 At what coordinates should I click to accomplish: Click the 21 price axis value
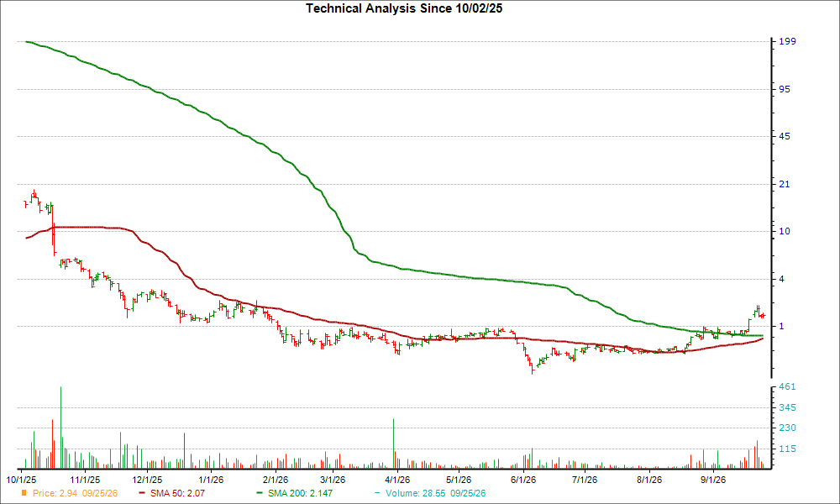(785, 184)
